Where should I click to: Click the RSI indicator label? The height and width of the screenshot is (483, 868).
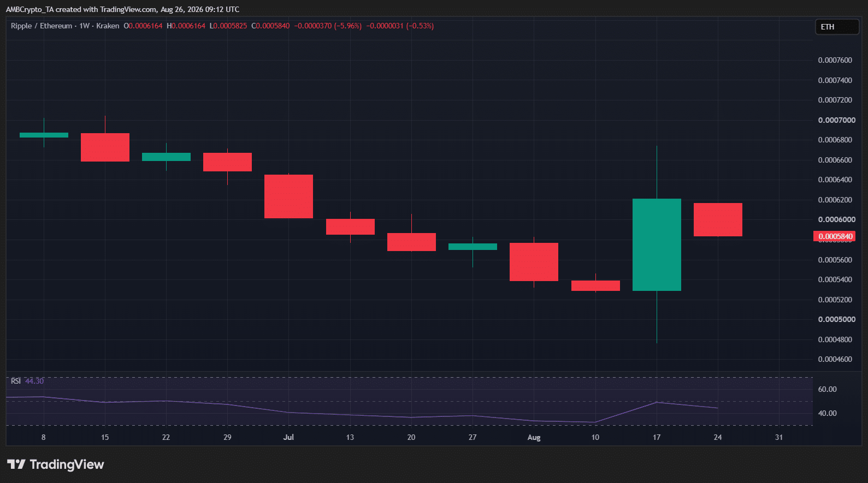pos(16,381)
